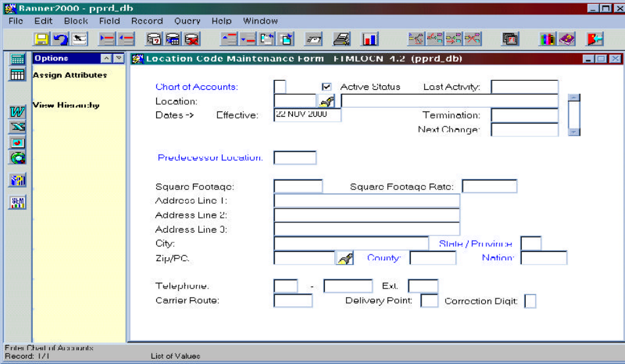
Task: Click the Previous Block toolbar icon
Action: [x=267, y=39]
